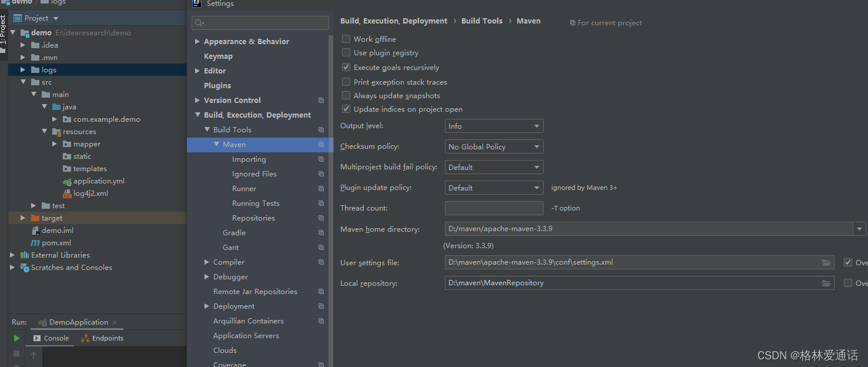Expand the logs folder in project tree
Viewport: 868px width, 367px height.
point(23,70)
